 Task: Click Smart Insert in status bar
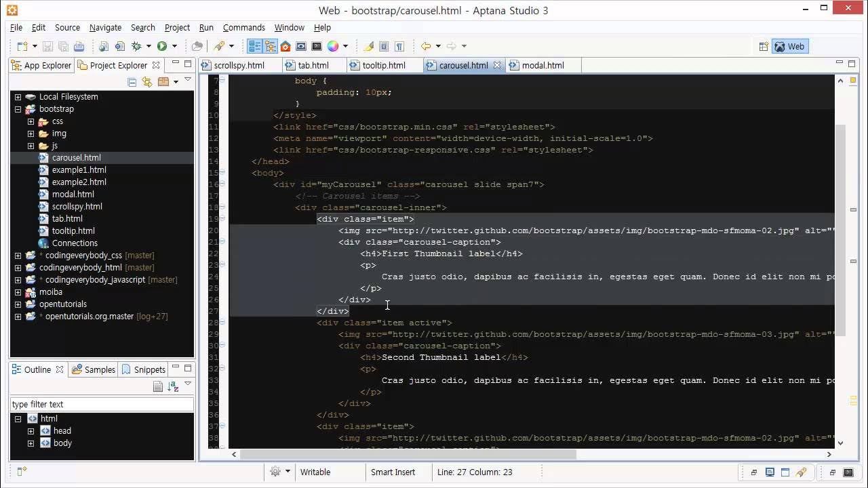click(x=393, y=472)
